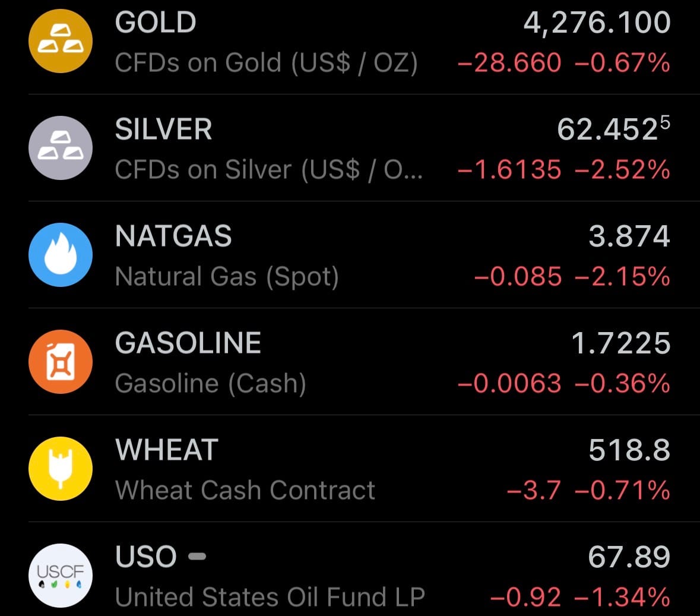Screen dimensions: 700x616
Task: Tap the blue natural gas flame icon
Action: pyautogui.click(x=61, y=255)
